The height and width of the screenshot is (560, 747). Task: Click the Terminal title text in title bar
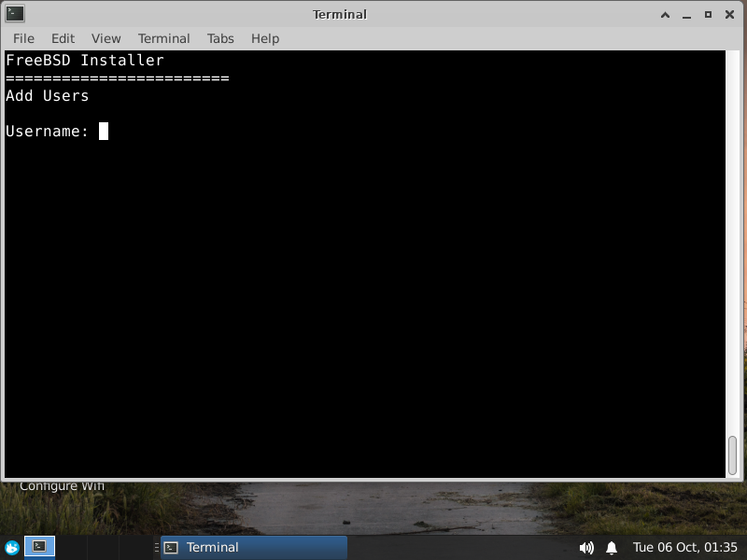click(x=340, y=15)
